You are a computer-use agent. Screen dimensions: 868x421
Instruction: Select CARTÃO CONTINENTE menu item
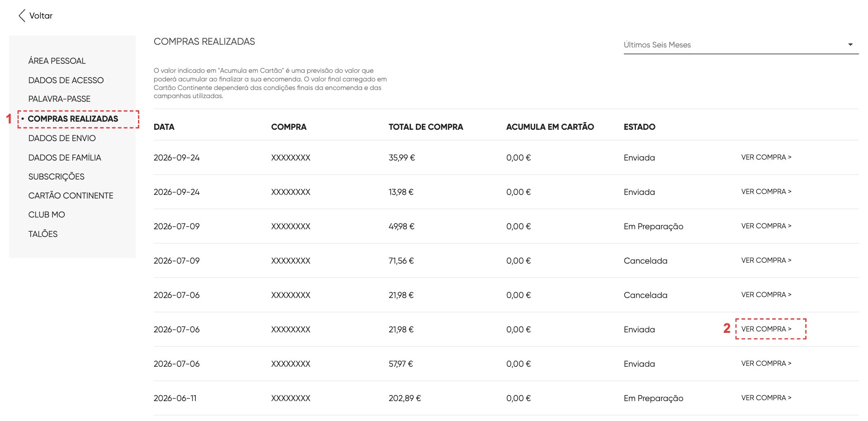pos(71,195)
